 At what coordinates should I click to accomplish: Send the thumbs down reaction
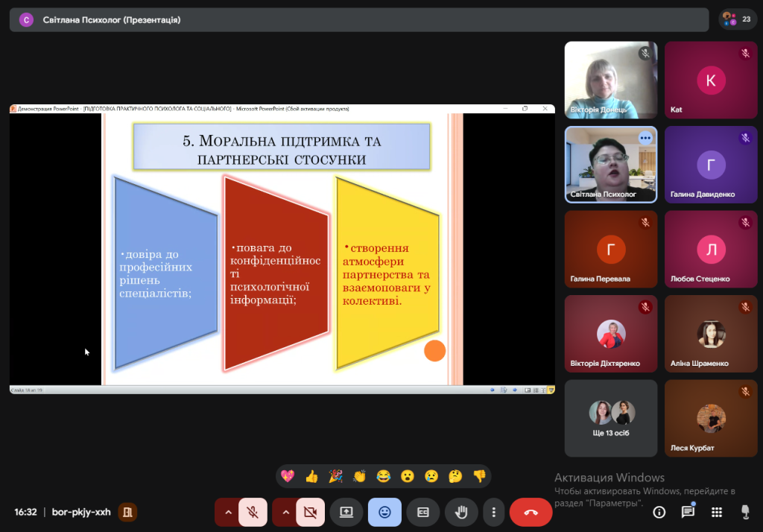pos(479,475)
